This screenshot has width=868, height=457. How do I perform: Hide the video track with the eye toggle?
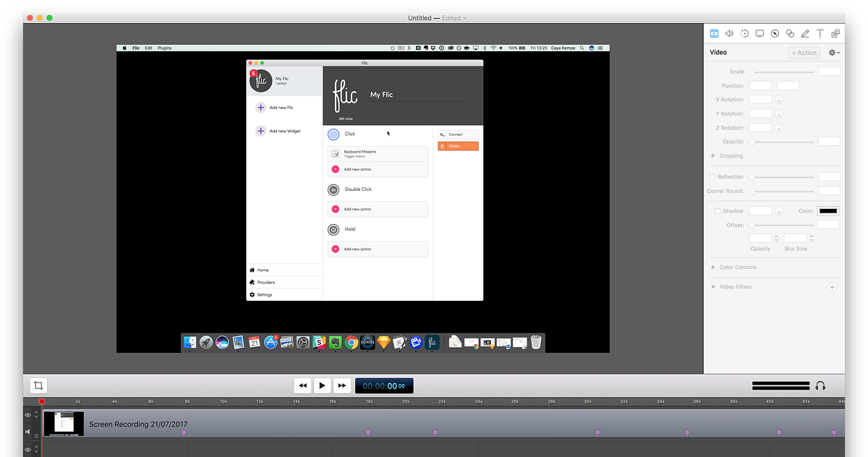pyautogui.click(x=27, y=414)
